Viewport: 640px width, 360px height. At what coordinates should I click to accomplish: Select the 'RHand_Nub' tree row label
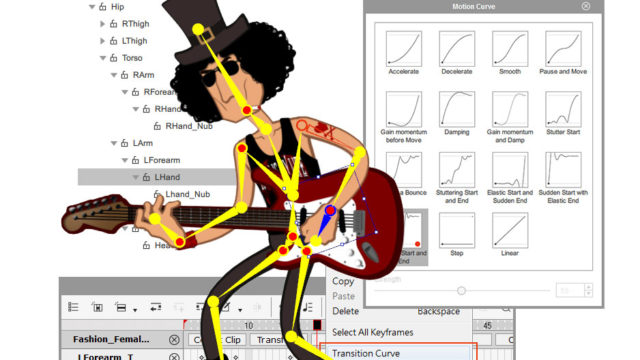189,126
